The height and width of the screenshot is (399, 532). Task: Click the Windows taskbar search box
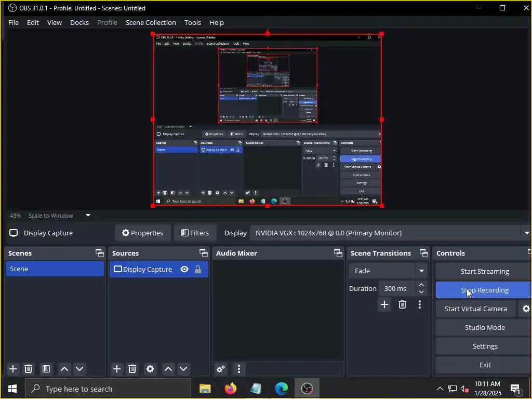108,389
